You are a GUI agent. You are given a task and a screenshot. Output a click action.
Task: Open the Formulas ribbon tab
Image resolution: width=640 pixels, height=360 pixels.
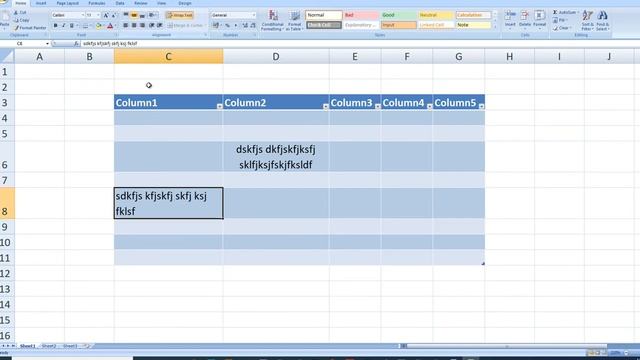(97, 3)
